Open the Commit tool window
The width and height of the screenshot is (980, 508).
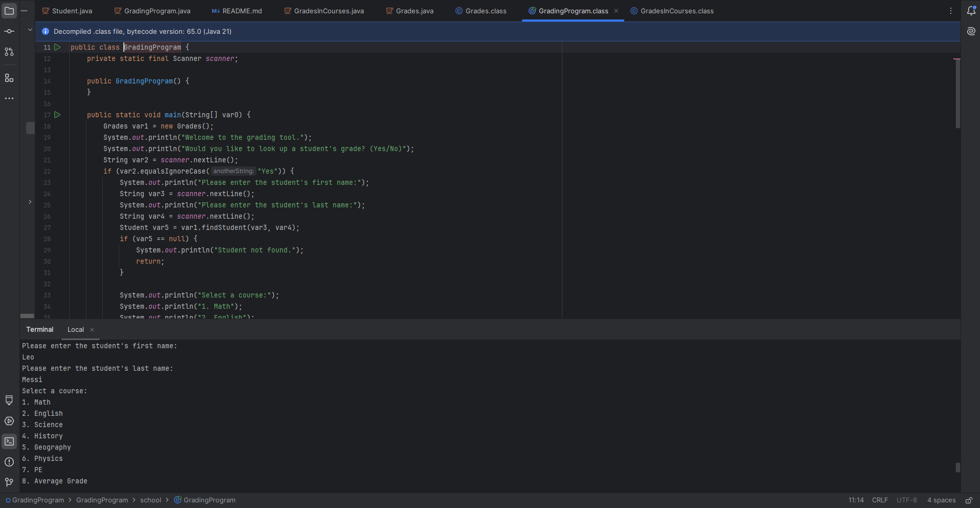[x=9, y=31]
